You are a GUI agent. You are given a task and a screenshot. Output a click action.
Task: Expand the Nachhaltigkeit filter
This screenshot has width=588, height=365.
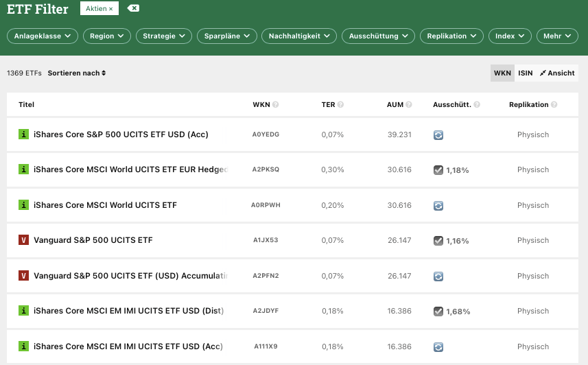click(299, 36)
